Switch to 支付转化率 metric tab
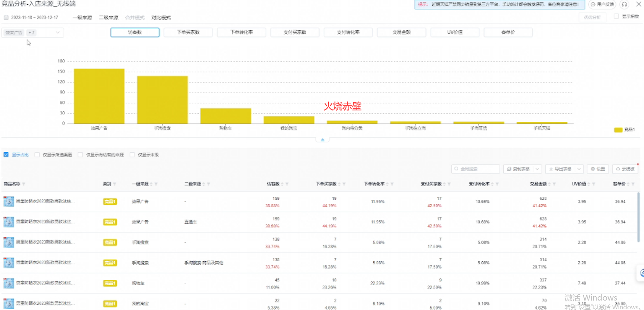 (x=348, y=32)
